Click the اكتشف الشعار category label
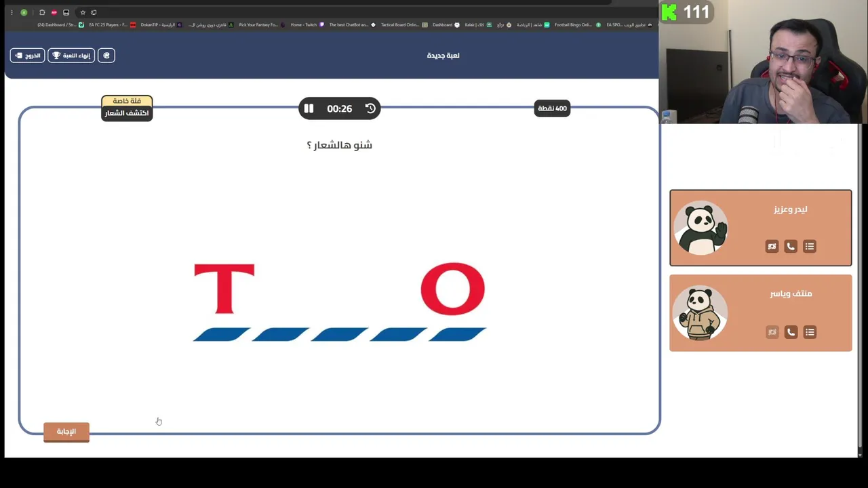The width and height of the screenshot is (868, 488). [127, 113]
